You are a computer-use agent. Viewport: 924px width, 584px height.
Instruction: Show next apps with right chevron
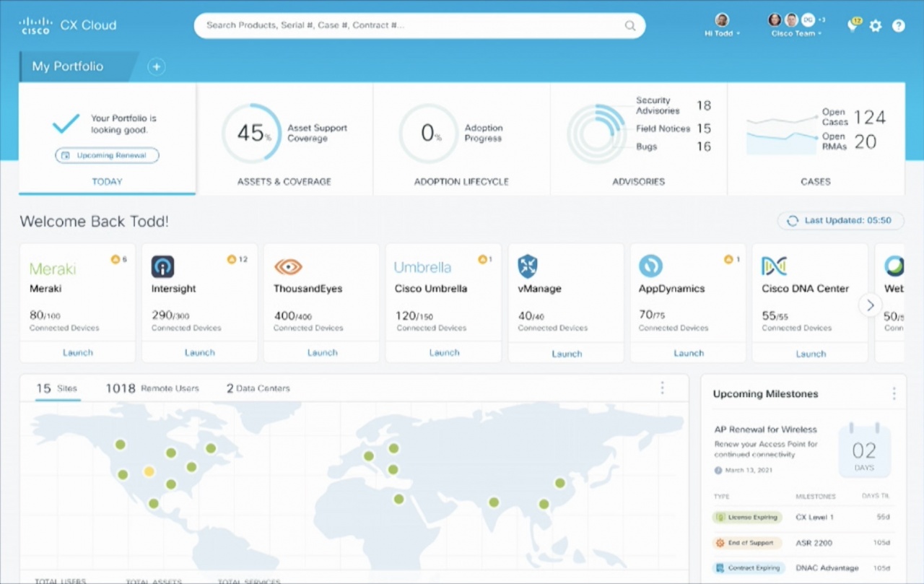click(870, 305)
